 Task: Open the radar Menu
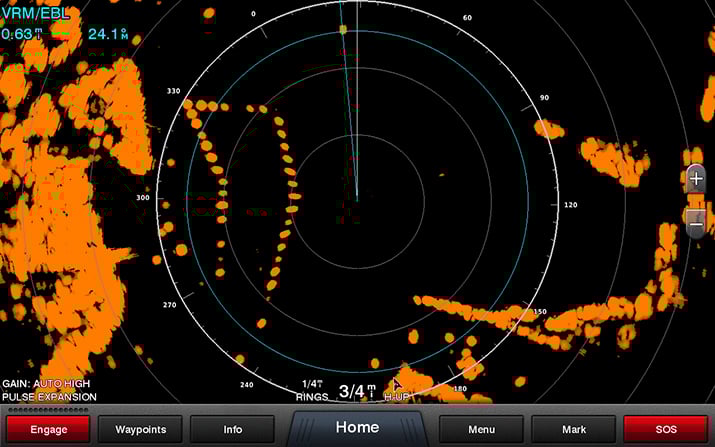481,429
